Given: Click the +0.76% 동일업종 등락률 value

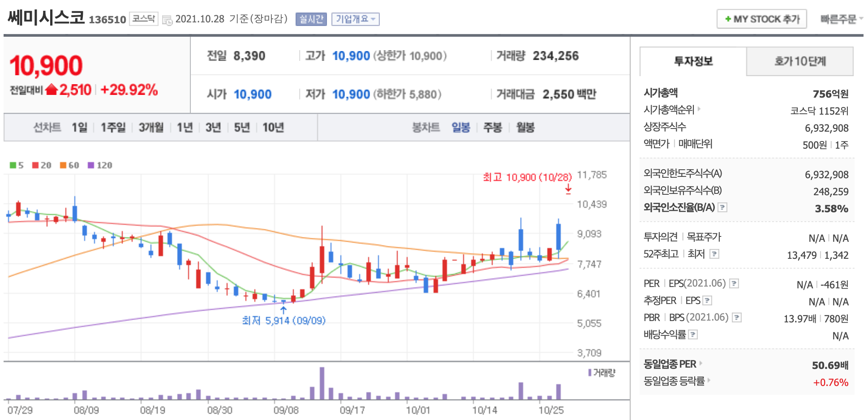Looking at the screenshot, I should click(x=831, y=382).
